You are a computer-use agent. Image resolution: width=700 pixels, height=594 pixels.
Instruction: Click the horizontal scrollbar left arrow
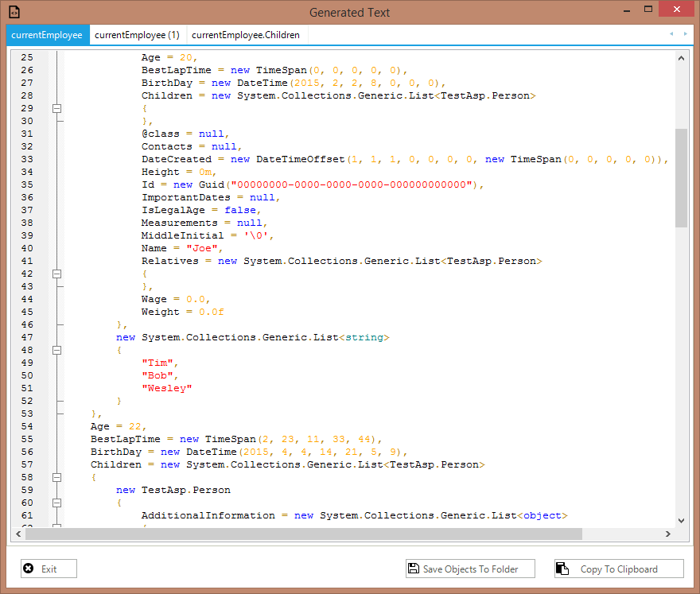tap(18, 534)
